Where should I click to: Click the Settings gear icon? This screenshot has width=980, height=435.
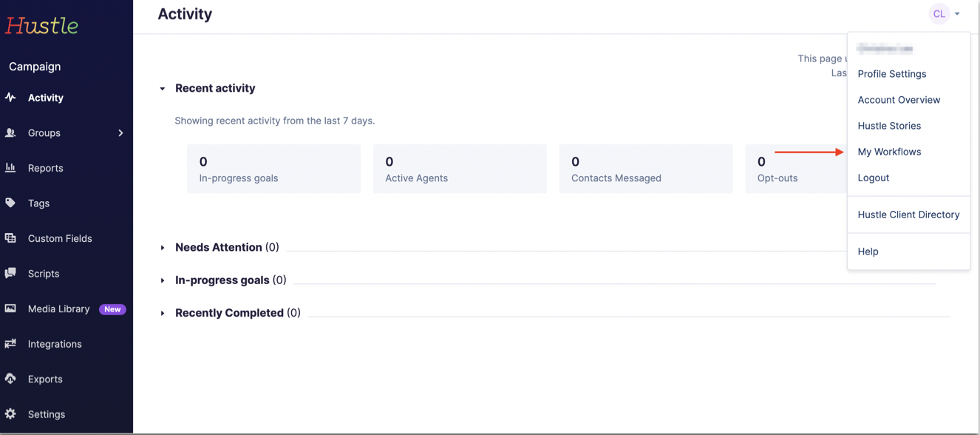(x=10, y=414)
